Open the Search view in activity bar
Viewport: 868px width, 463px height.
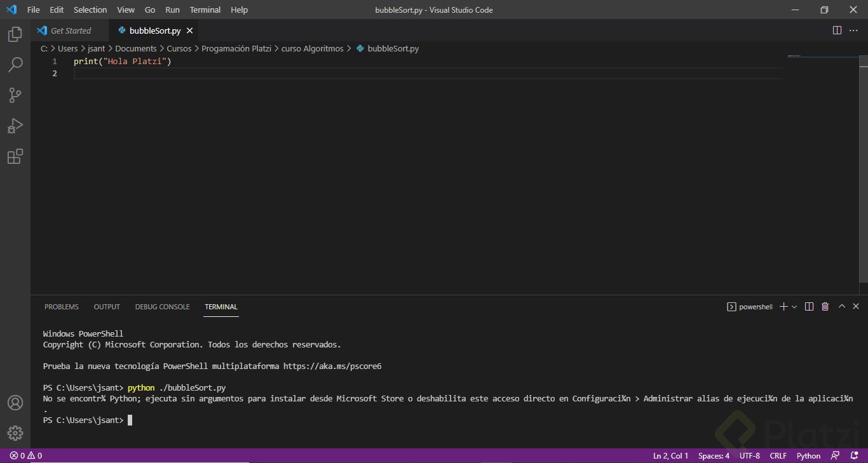[15, 64]
